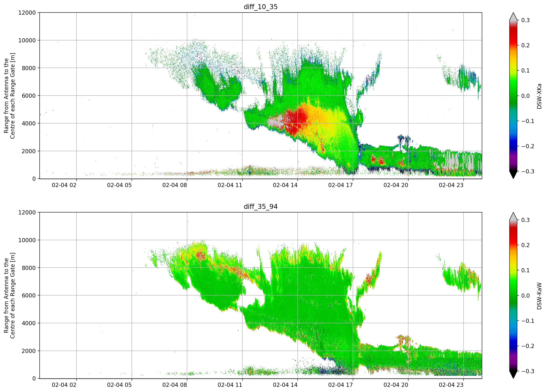Click the −0.1 tick on DSW-XKa colorbar
Screen dimensions: 546x392
528,121
